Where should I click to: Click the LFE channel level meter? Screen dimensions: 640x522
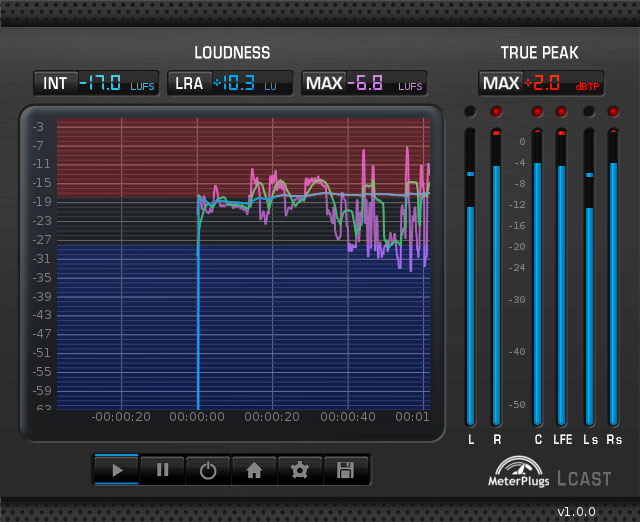[561, 290]
